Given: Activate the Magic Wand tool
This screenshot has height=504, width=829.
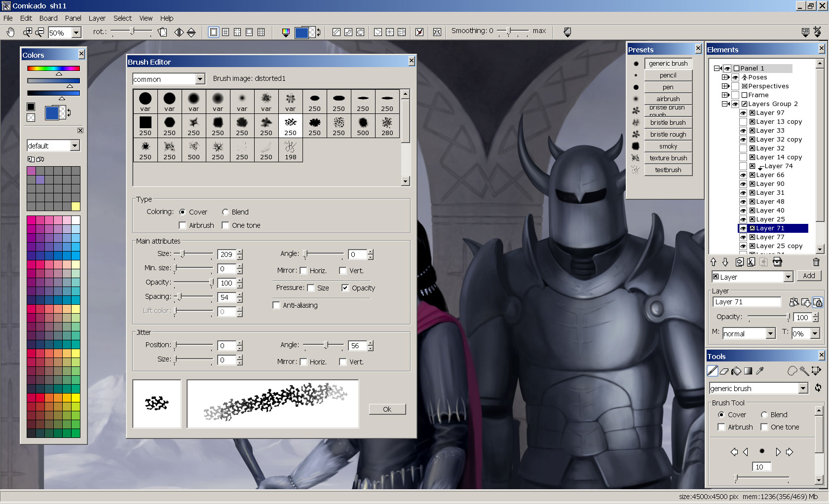Looking at the screenshot, I should [804, 371].
